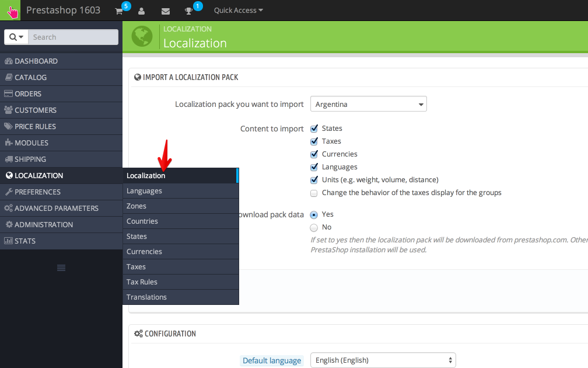Click the shopping cart orders icon
This screenshot has width=588, height=368.
pyautogui.click(x=119, y=11)
